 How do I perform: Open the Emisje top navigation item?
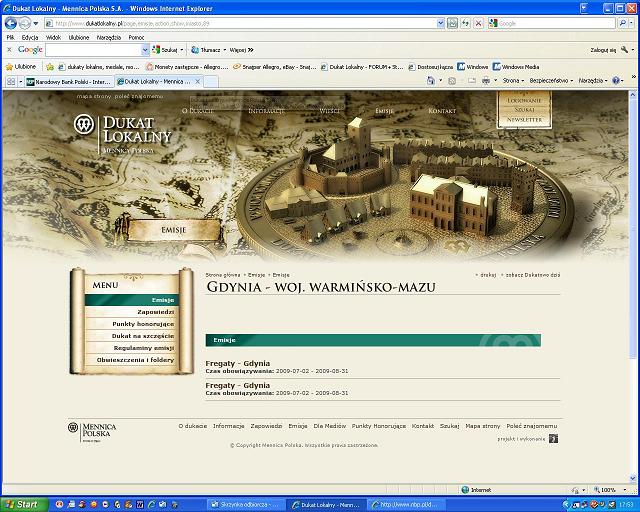pyautogui.click(x=384, y=111)
